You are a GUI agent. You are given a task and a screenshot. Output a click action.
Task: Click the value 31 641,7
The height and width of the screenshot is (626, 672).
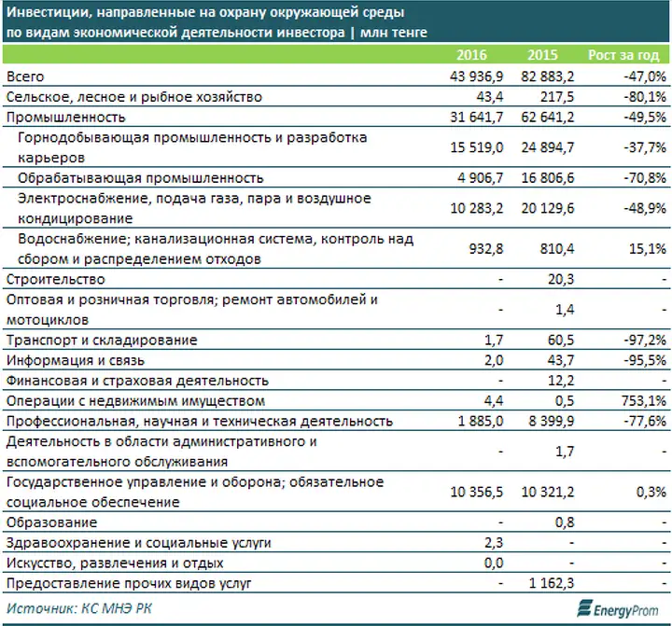point(477,118)
